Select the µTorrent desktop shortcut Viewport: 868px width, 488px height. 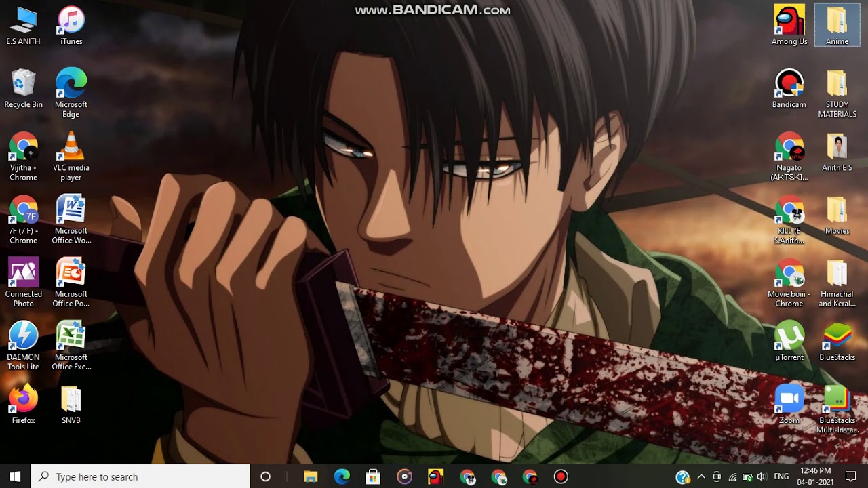[789, 342]
